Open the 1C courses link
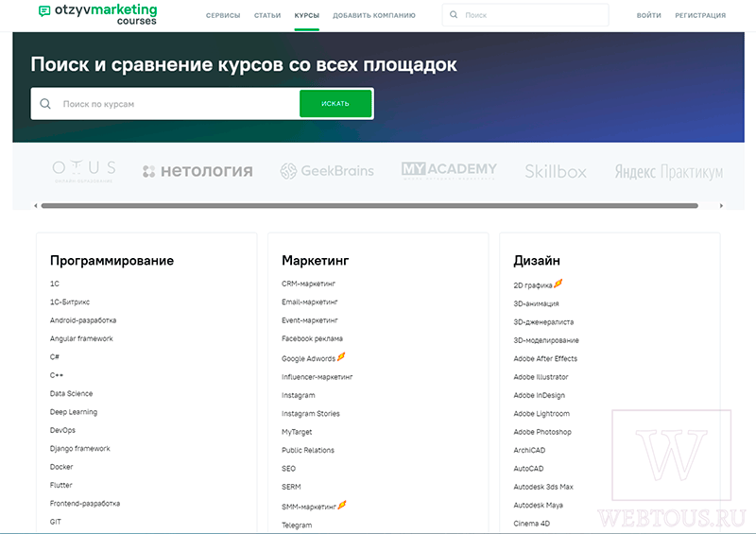 tap(55, 284)
